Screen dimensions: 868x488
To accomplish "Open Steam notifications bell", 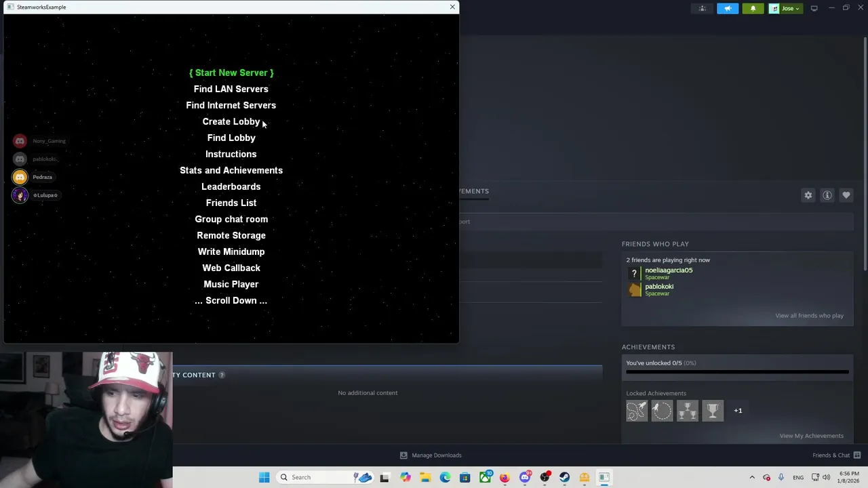I will click(753, 8).
